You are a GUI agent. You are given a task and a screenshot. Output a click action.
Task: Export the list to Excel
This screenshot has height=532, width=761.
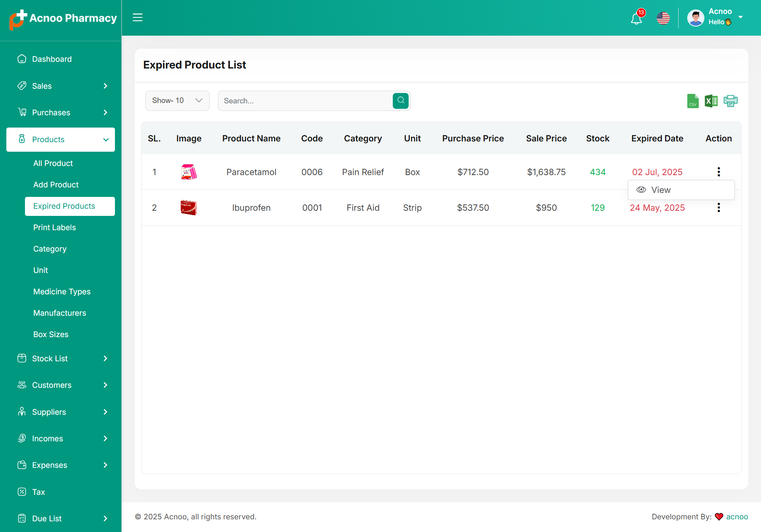pyautogui.click(x=711, y=101)
